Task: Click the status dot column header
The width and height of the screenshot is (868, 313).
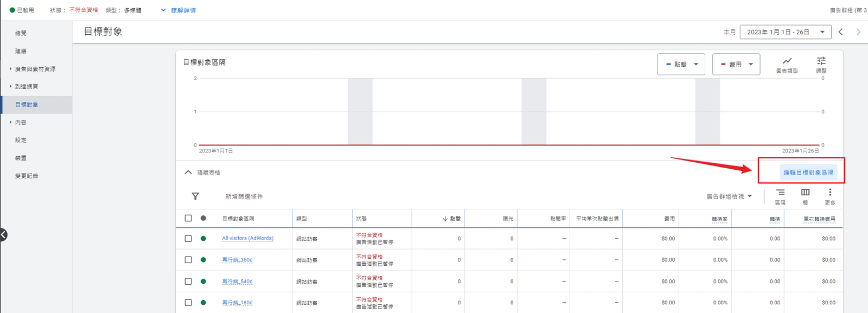Action: pyautogui.click(x=203, y=218)
